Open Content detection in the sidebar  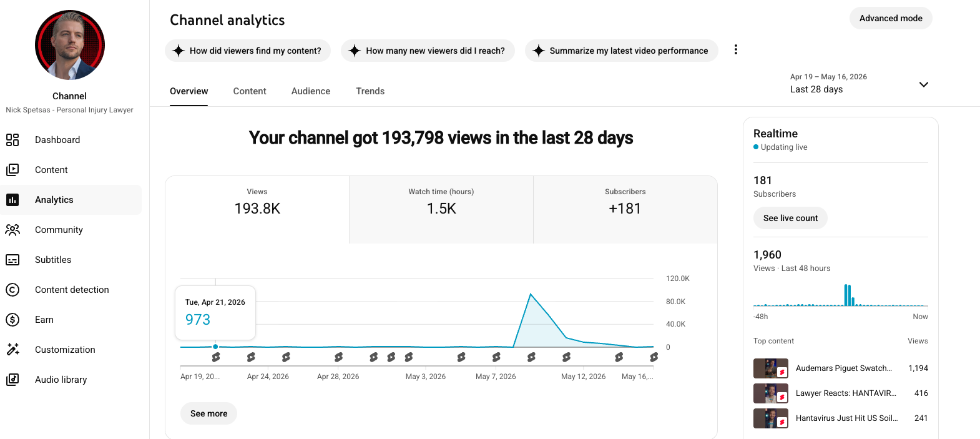click(71, 290)
